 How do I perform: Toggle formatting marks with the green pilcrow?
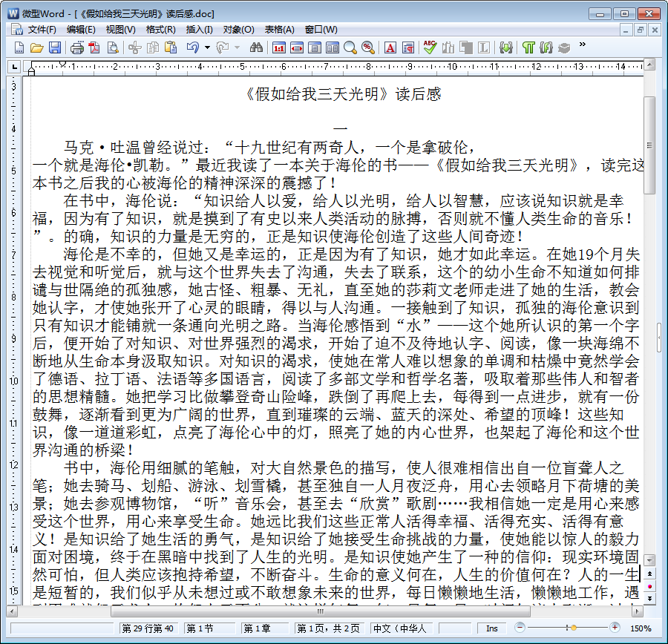tap(528, 47)
